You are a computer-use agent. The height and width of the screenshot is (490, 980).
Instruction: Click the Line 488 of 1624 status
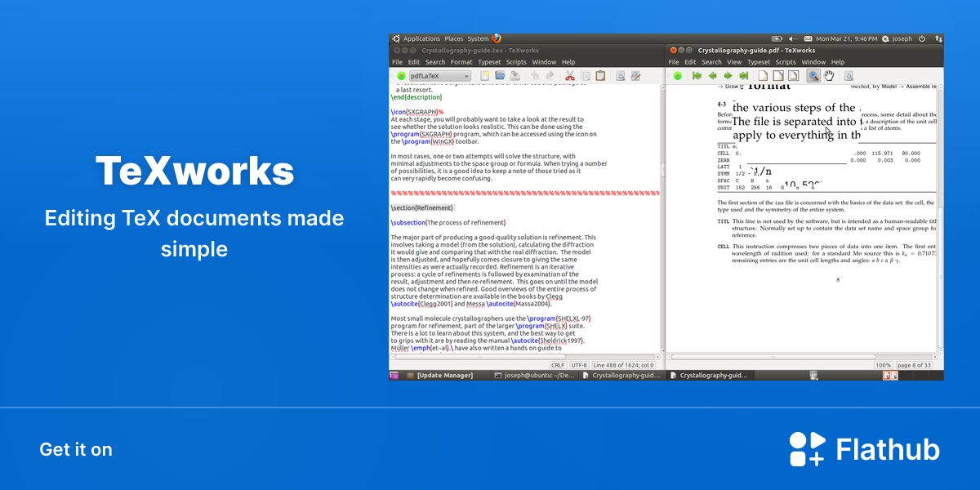coord(624,365)
